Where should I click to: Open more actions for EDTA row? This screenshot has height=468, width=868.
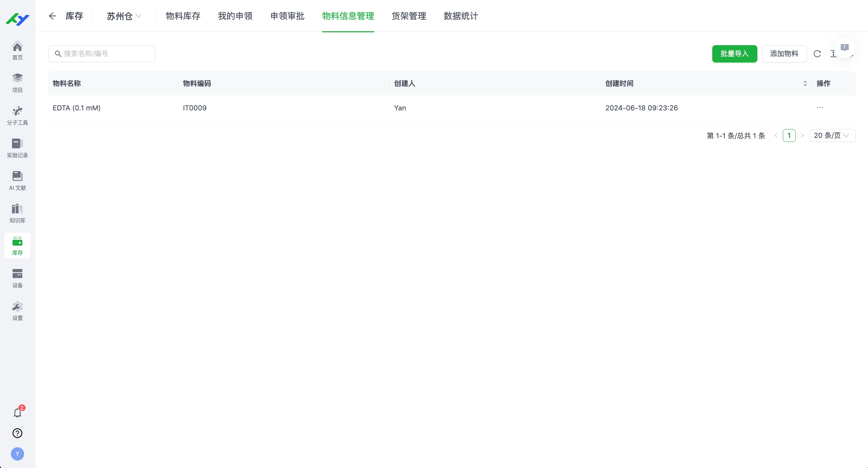tap(820, 108)
